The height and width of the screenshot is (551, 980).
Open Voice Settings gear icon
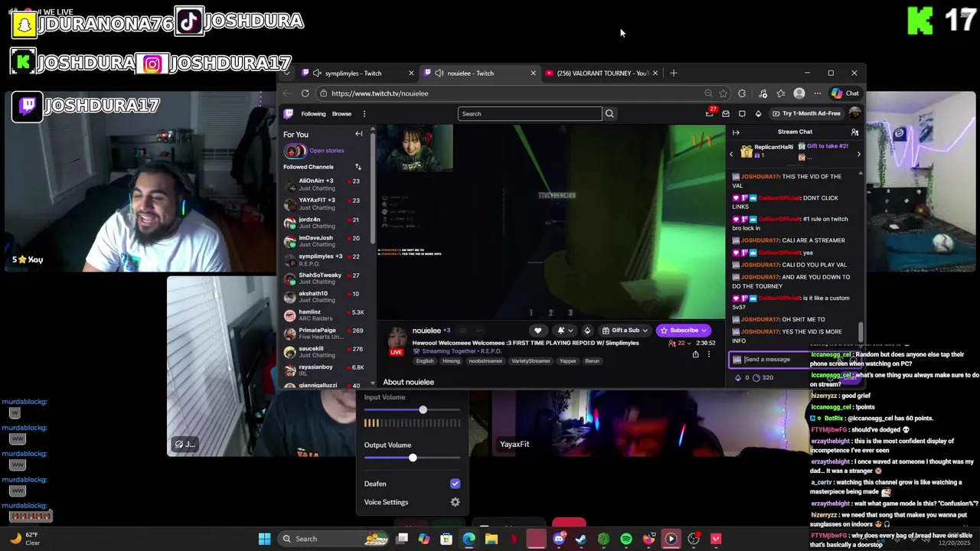click(455, 502)
